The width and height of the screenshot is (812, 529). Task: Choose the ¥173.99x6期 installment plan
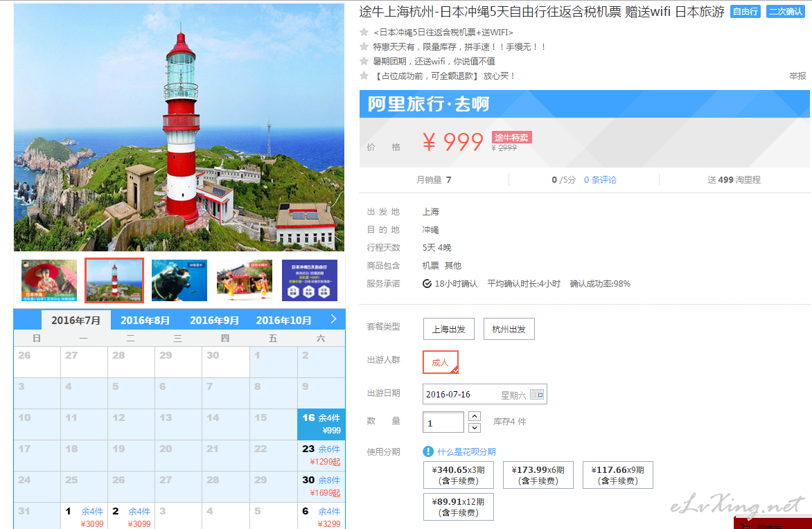(x=538, y=475)
